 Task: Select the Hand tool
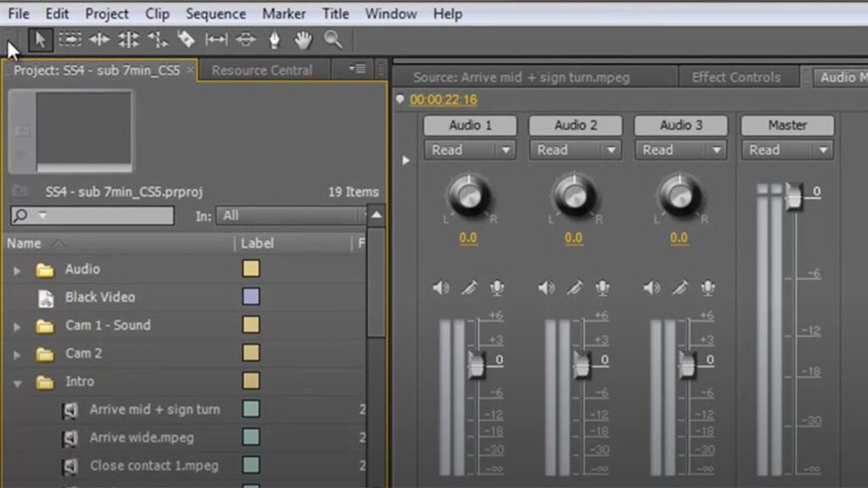[x=303, y=40]
